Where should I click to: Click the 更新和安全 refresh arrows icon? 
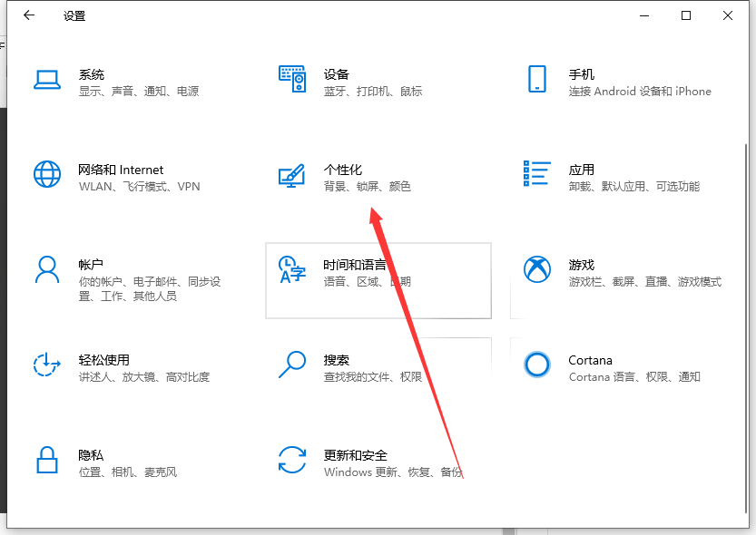click(x=292, y=460)
